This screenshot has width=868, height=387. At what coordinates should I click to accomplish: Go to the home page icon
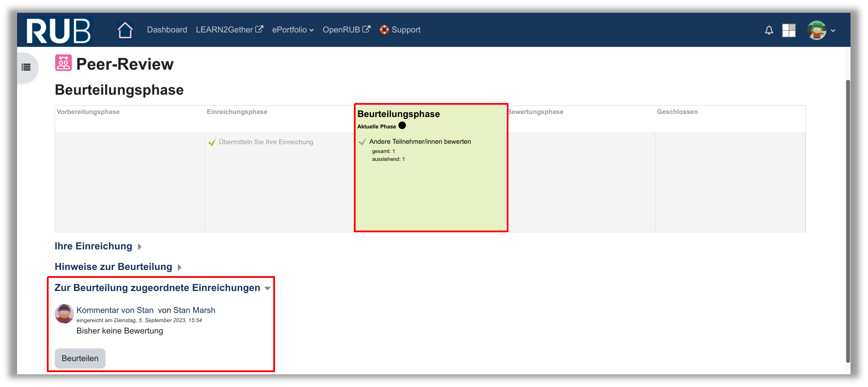point(125,30)
